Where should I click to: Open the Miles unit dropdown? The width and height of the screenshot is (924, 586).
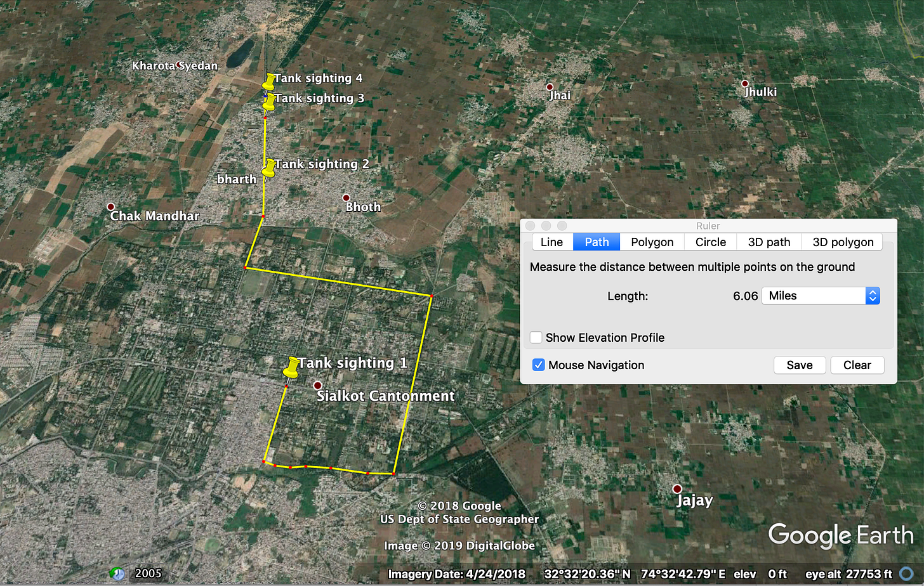pyautogui.click(x=821, y=296)
